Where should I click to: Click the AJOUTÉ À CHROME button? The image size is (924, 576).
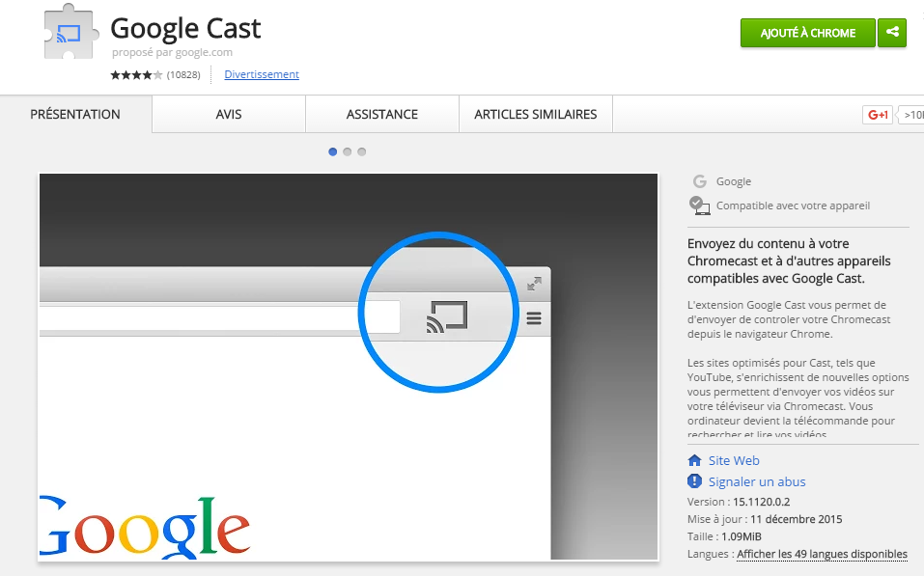(807, 33)
